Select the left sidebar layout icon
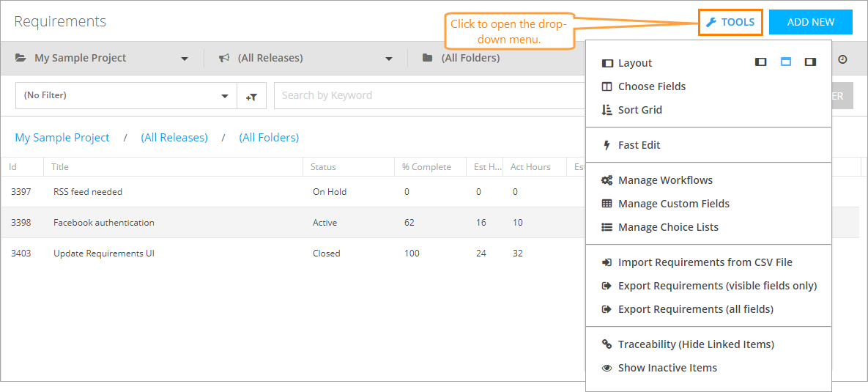The height and width of the screenshot is (392, 868). [x=761, y=62]
